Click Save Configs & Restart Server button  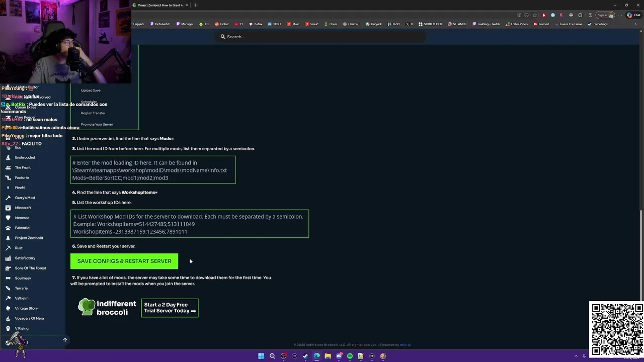[124, 261]
